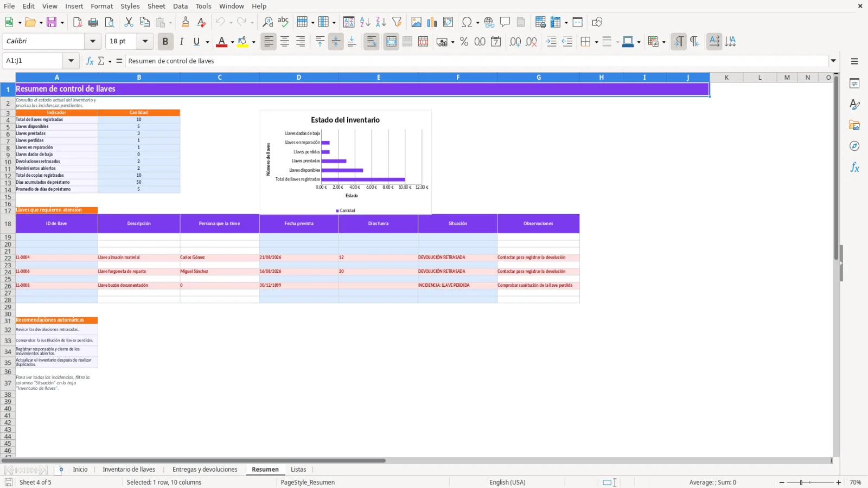Print the spreadsheet using the printer icon
This screenshot has height=488, width=868.
(93, 22)
